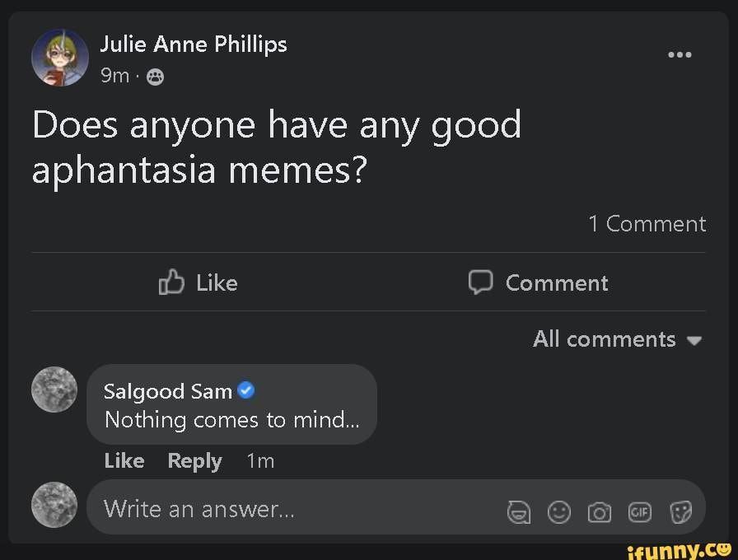Click the thumbs-up Like button on the post
The width and height of the screenshot is (738, 560).
coord(198,282)
